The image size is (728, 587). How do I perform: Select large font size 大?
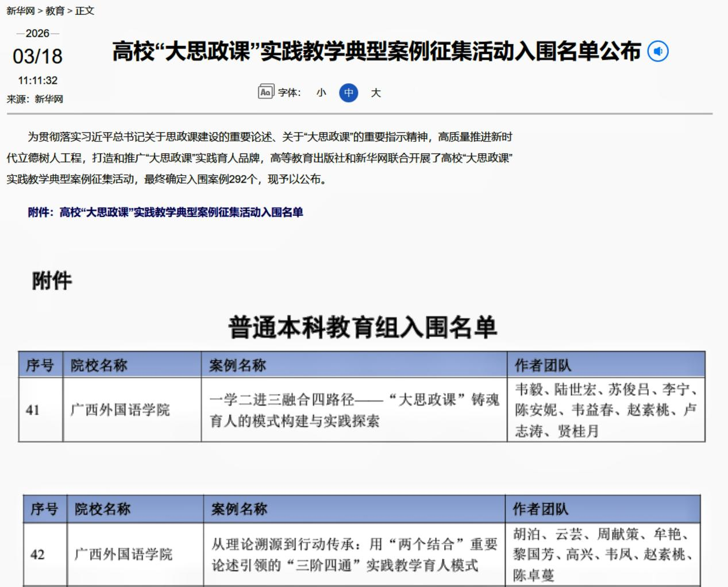click(x=376, y=92)
